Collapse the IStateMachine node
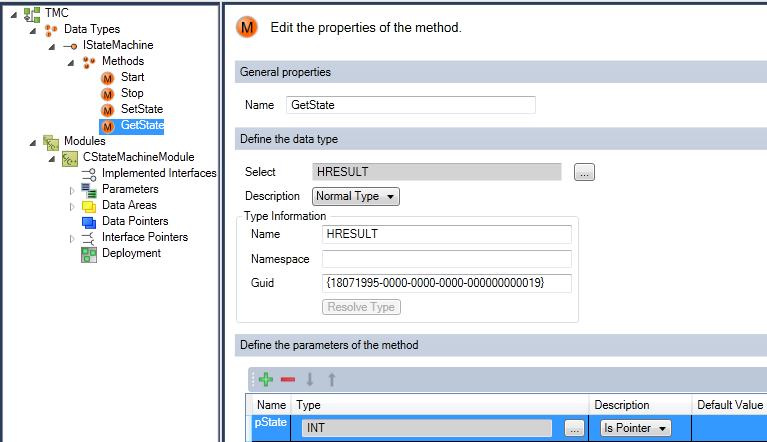Screen dimensions: 767x442 click(52, 47)
